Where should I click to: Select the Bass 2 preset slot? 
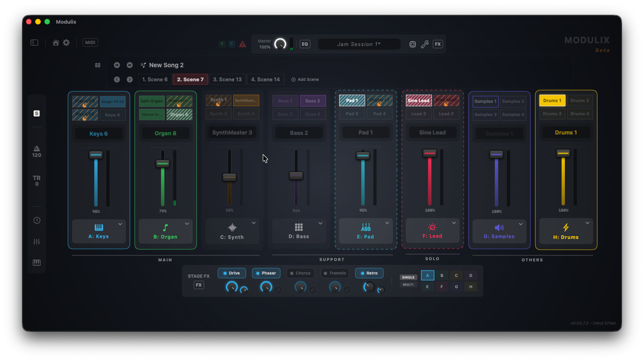click(313, 101)
